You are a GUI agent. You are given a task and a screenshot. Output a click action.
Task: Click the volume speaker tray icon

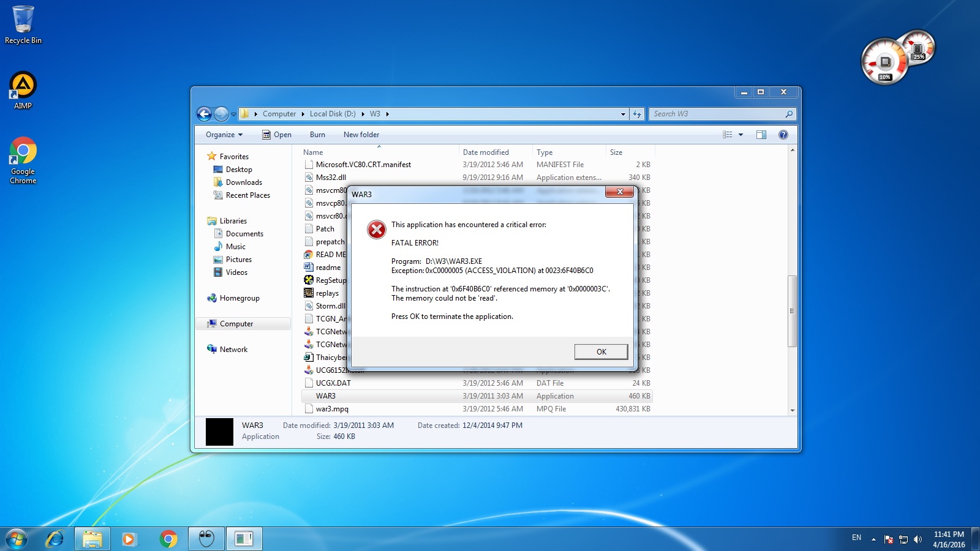[x=918, y=539]
